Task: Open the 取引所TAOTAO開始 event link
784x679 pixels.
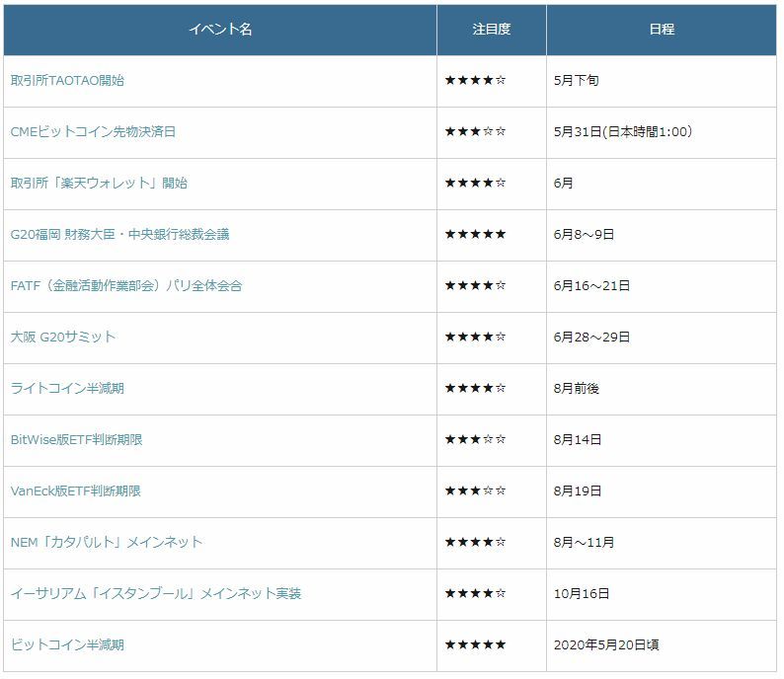Action: [x=67, y=81]
